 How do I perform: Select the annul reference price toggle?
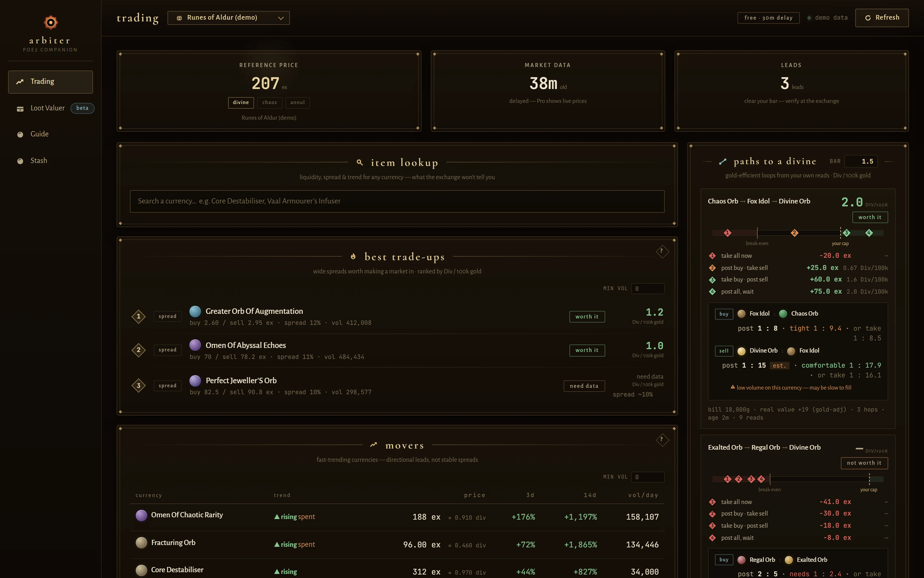click(297, 102)
